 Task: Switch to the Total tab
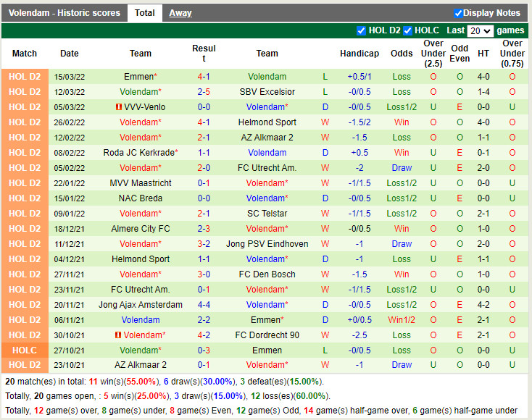[144, 13]
